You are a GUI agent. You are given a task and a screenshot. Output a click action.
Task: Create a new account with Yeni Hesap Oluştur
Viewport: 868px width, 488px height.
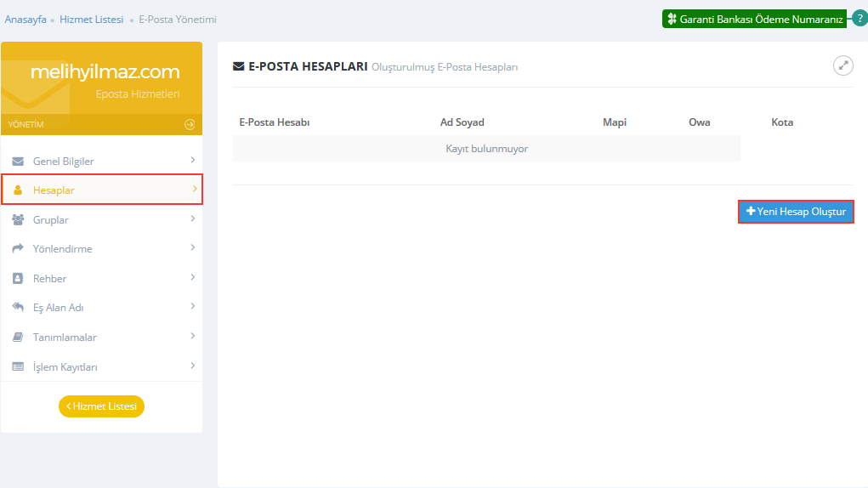tap(796, 212)
